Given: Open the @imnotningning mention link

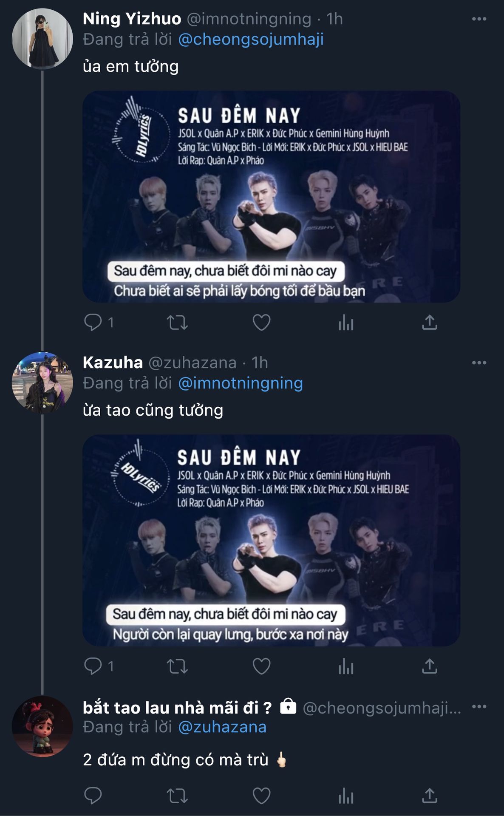Looking at the screenshot, I should point(240,383).
